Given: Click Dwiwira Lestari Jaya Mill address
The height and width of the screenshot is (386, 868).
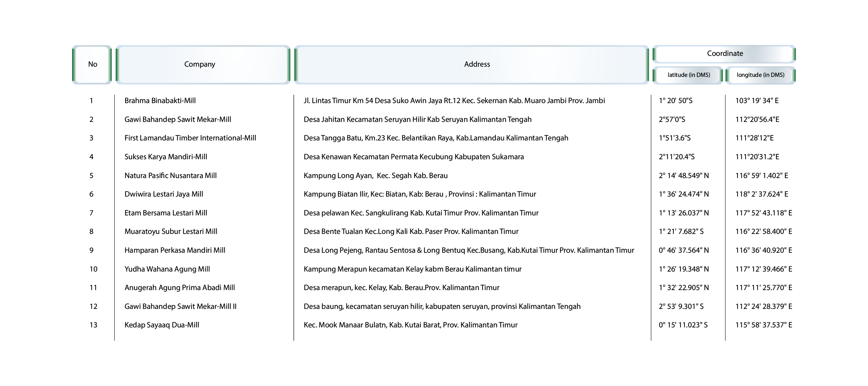Looking at the screenshot, I should pyautogui.click(x=420, y=194).
